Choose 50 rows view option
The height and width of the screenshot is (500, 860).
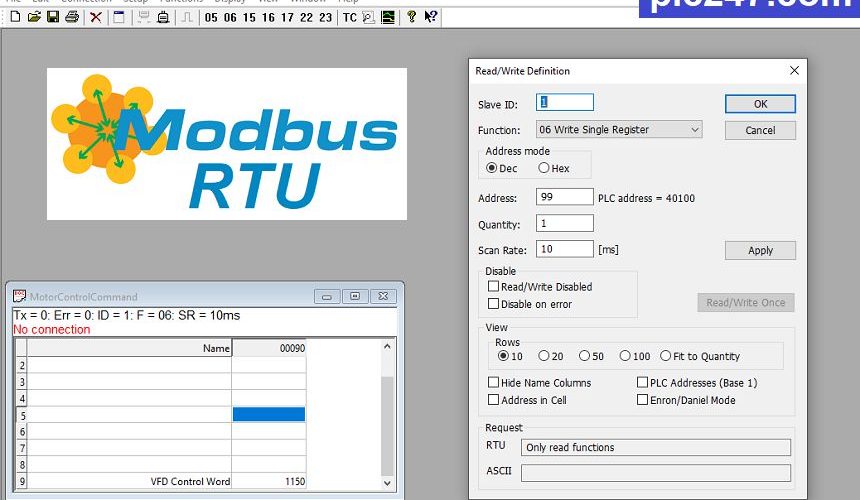click(x=584, y=356)
